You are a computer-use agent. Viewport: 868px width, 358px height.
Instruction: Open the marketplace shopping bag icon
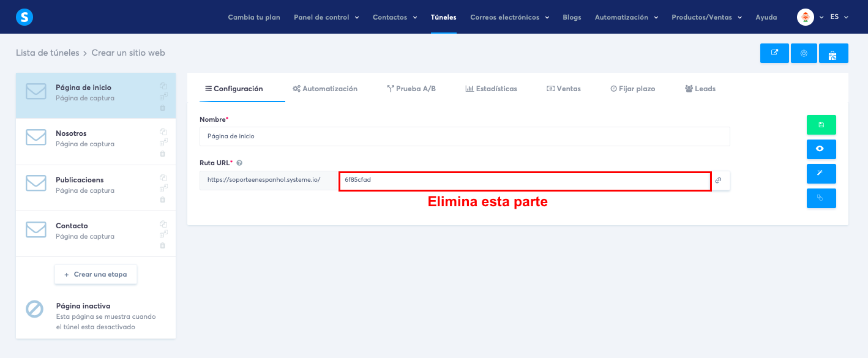point(834,53)
